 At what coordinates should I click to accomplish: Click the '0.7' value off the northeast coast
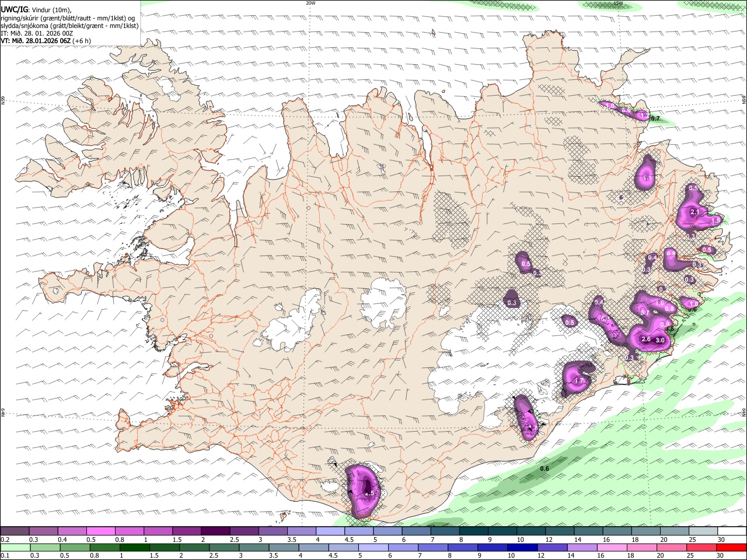point(655,118)
